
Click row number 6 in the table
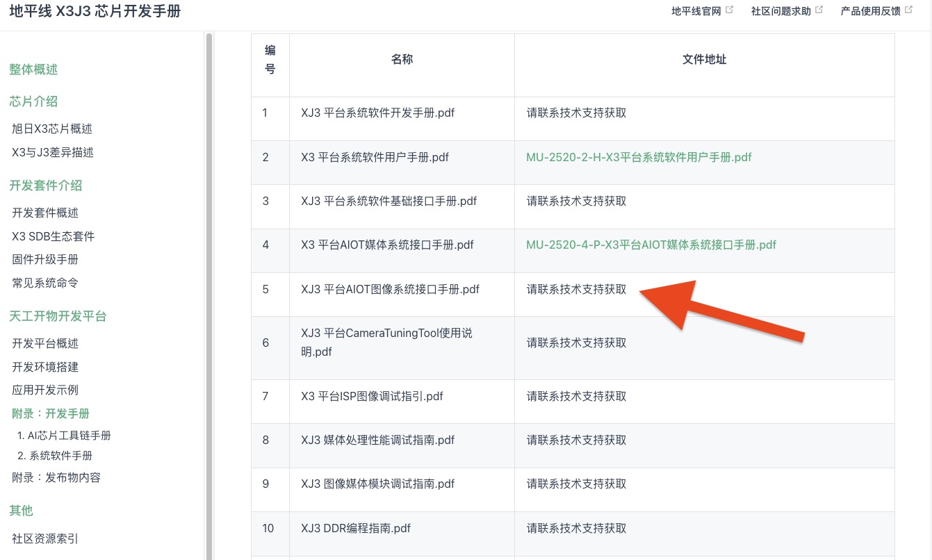265,343
